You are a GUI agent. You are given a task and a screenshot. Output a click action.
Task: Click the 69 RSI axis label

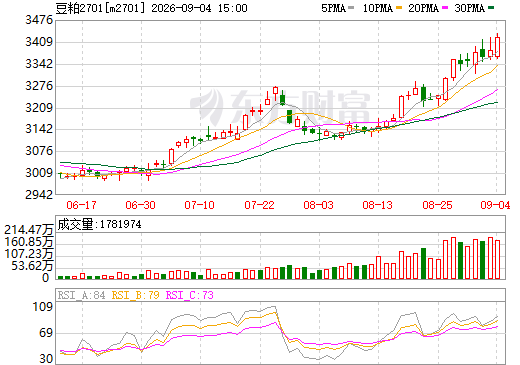coord(46,333)
